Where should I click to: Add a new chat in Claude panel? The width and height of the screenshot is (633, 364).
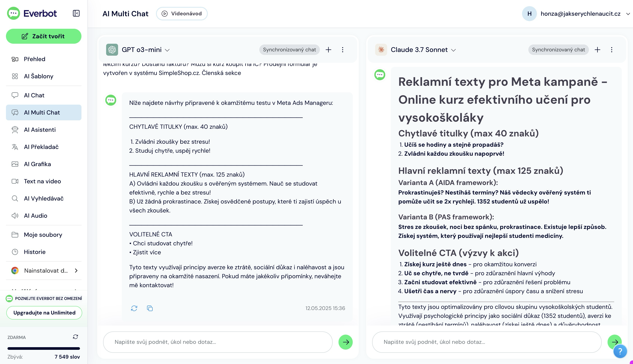(x=597, y=50)
